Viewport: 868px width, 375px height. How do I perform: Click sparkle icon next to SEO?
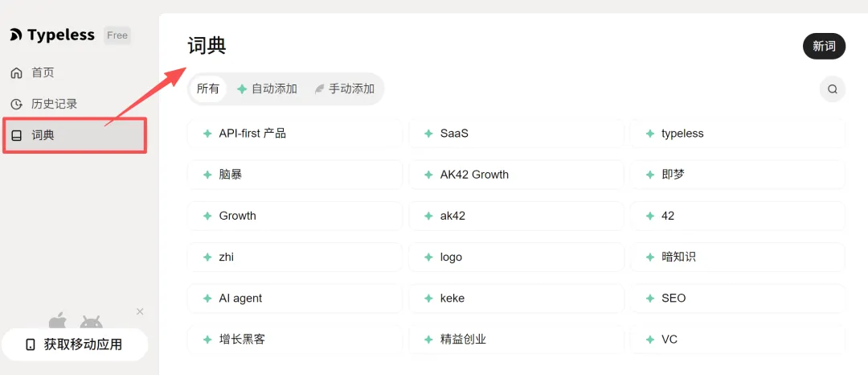pos(650,298)
